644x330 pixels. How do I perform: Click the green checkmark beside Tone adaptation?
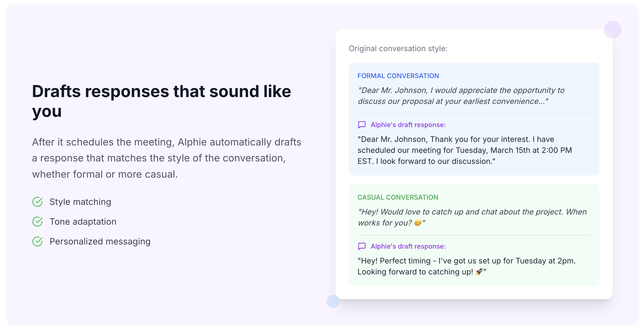[37, 222]
